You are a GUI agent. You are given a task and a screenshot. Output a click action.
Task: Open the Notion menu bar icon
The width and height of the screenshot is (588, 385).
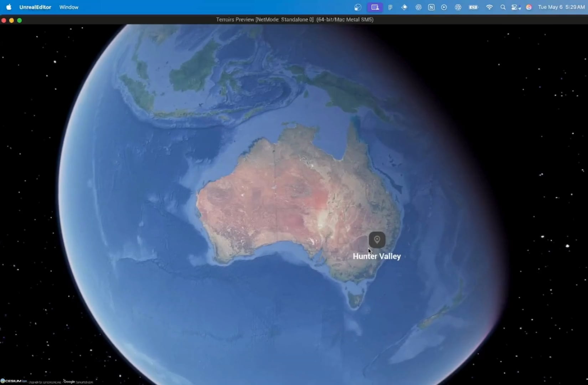pyautogui.click(x=431, y=7)
